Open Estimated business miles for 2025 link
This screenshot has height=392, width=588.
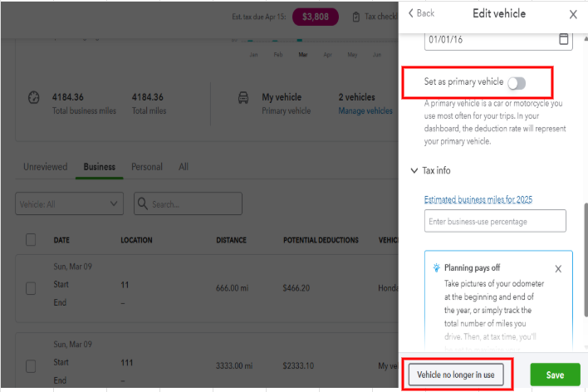(x=478, y=199)
